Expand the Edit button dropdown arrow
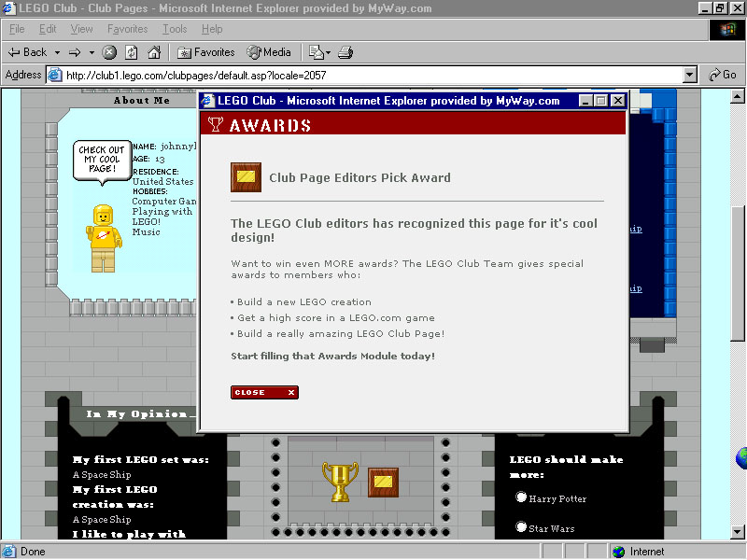Viewport: 747px width, 560px height. tap(329, 52)
